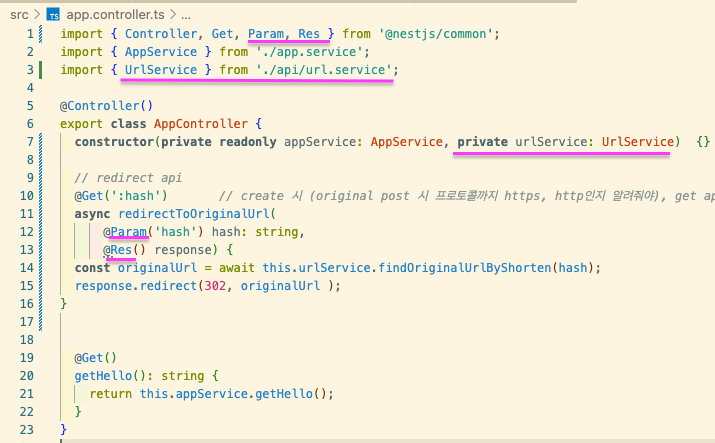715x443 pixels.
Task: Click the blue modified gutter marker on line 1
Action: tap(41, 34)
